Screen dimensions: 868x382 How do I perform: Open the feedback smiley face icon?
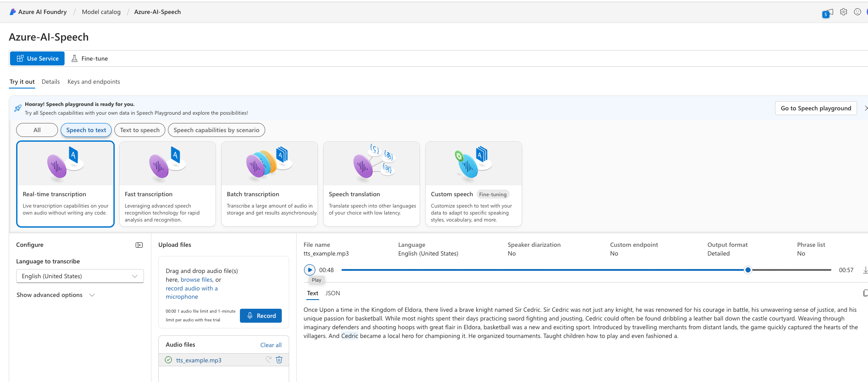[x=858, y=12]
